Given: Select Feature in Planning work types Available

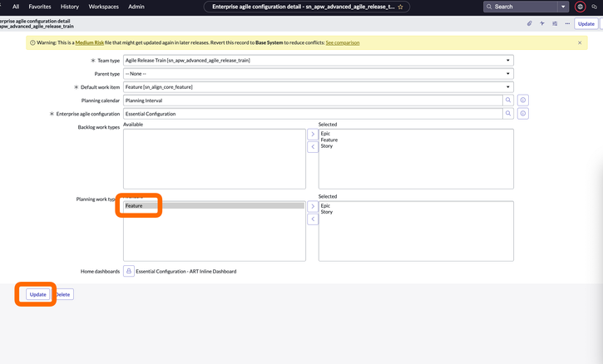Looking at the screenshot, I should tap(215, 205).
